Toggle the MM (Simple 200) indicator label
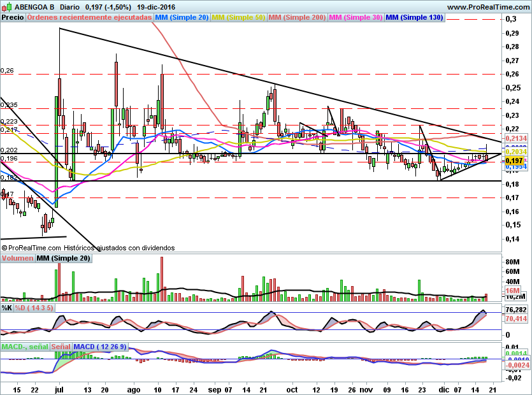532x395 pixels. click(298, 17)
